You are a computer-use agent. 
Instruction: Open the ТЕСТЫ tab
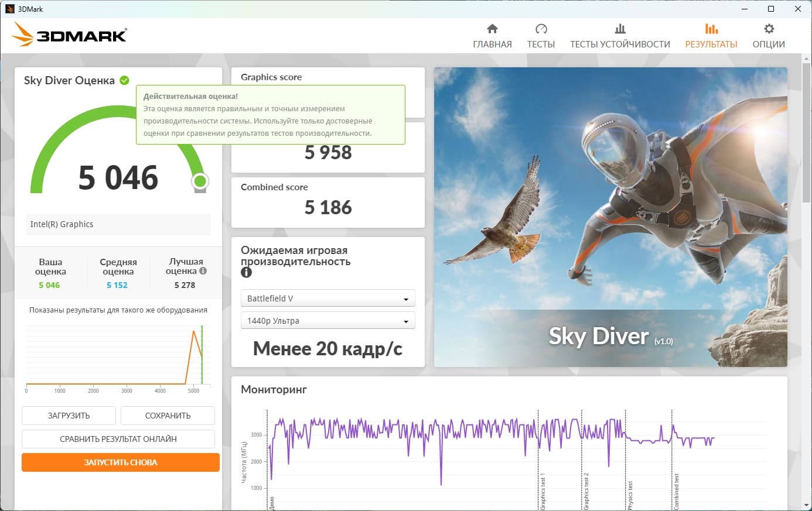click(541, 36)
